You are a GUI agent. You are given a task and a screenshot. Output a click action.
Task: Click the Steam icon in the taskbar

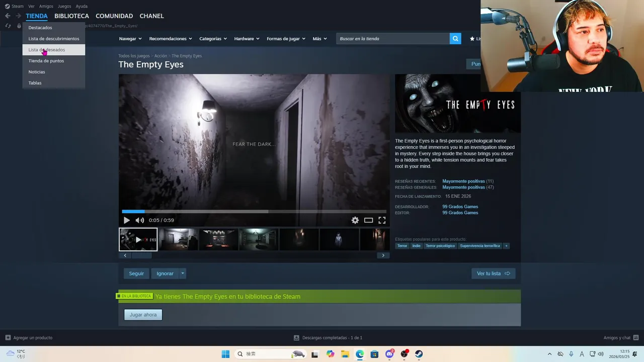point(419,354)
